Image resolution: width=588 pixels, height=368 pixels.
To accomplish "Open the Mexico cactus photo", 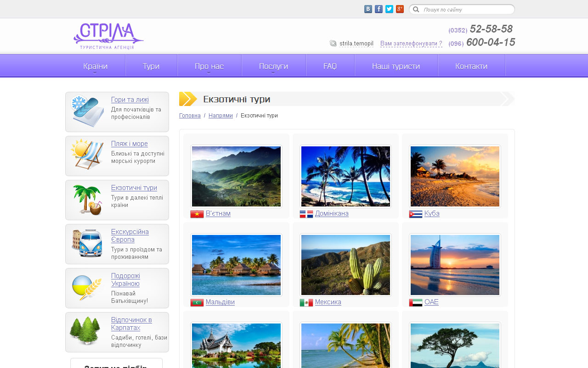I will click(x=345, y=265).
